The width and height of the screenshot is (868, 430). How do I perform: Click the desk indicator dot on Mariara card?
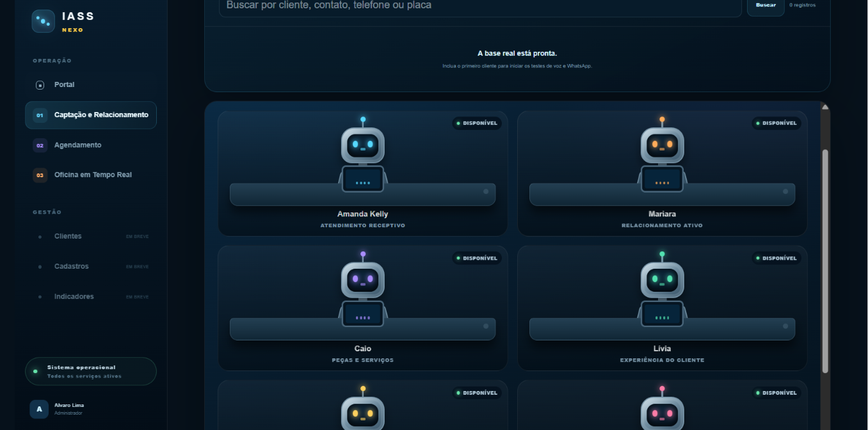(x=785, y=191)
